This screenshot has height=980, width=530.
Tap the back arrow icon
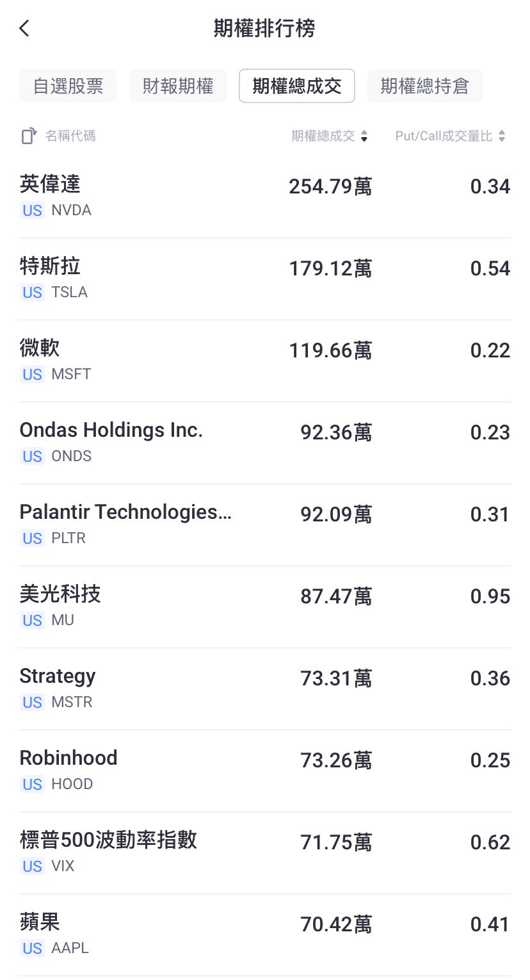24,29
